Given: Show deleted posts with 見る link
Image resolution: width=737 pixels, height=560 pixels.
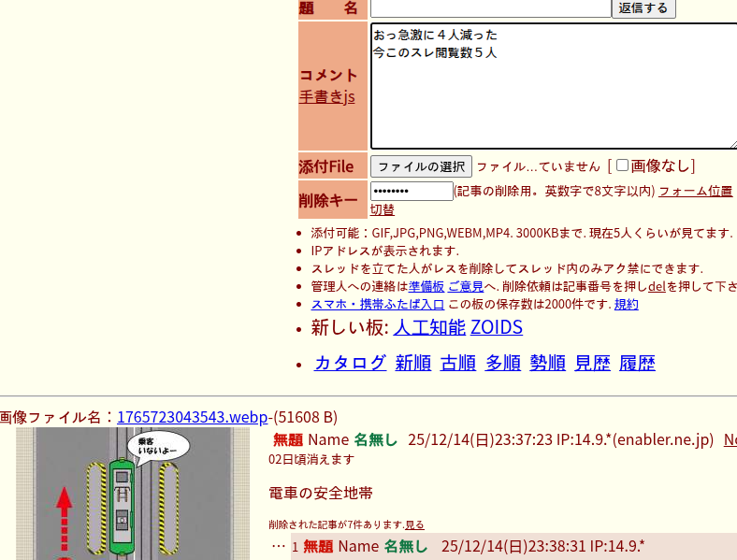Looking at the screenshot, I should pyautogui.click(x=414, y=524).
